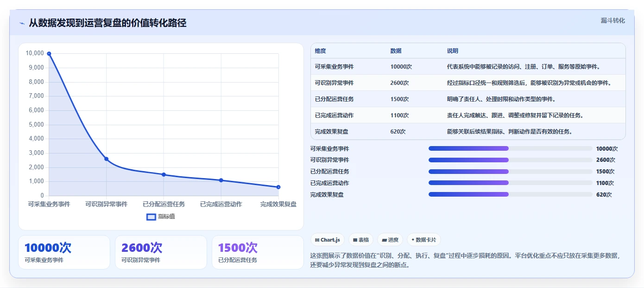Image resolution: width=644 pixels, height=288 pixels.
Task: Click the description starting 经过指标口径统一
Action: [529, 83]
